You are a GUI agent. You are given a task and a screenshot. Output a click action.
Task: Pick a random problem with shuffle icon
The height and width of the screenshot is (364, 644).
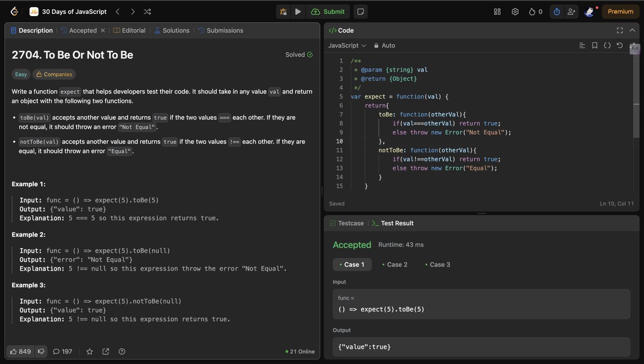pos(148,11)
